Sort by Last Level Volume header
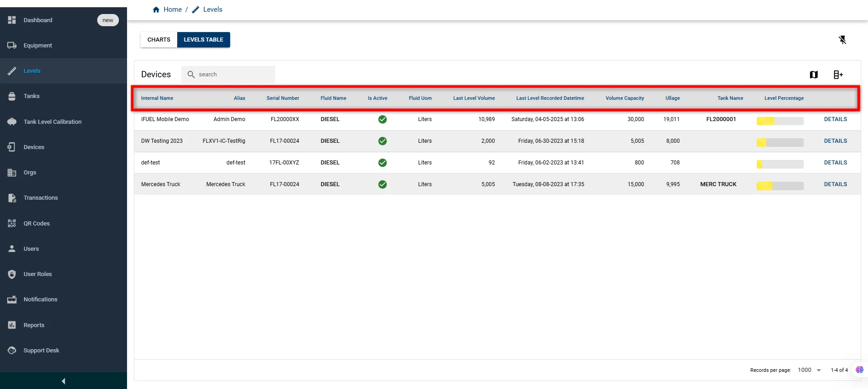Viewport: 868px width, 389px height. pyautogui.click(x=474, y=98)
